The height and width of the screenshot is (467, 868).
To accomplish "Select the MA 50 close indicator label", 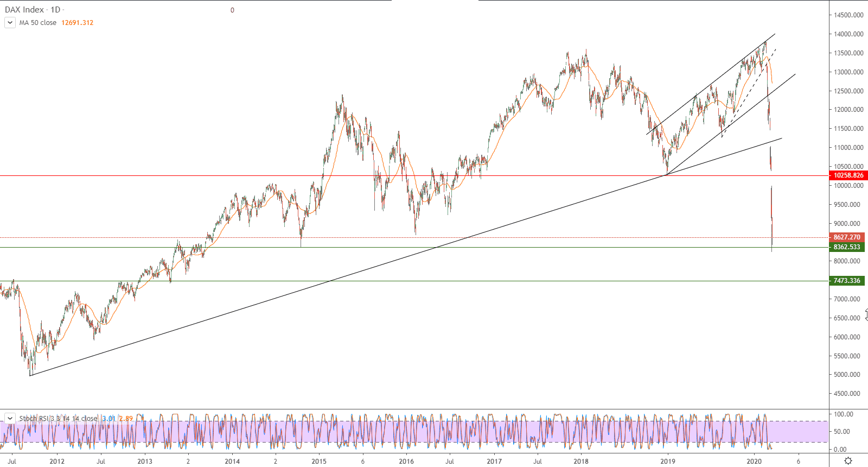I will click(38, 23).
